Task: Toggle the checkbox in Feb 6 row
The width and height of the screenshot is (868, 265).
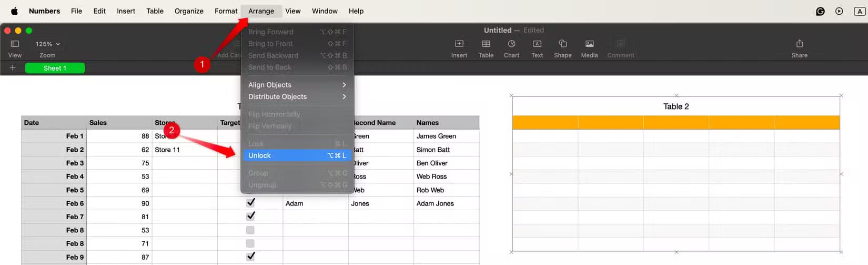Action: pyautogui.click(x=251, y=202)
